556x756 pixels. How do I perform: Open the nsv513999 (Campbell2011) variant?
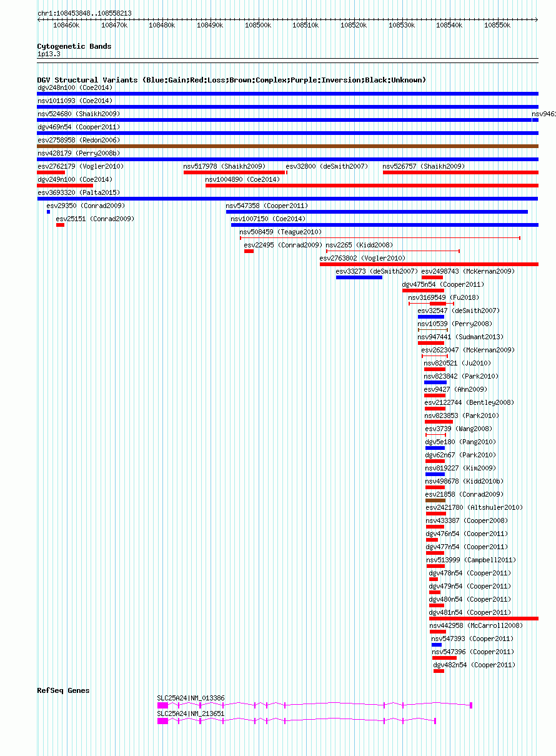(435, 566)
